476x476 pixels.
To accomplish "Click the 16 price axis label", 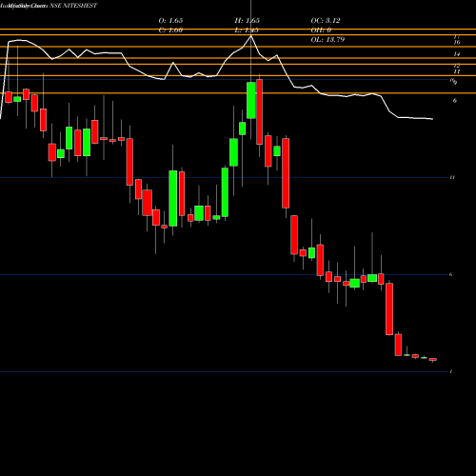I will point(457,42).
